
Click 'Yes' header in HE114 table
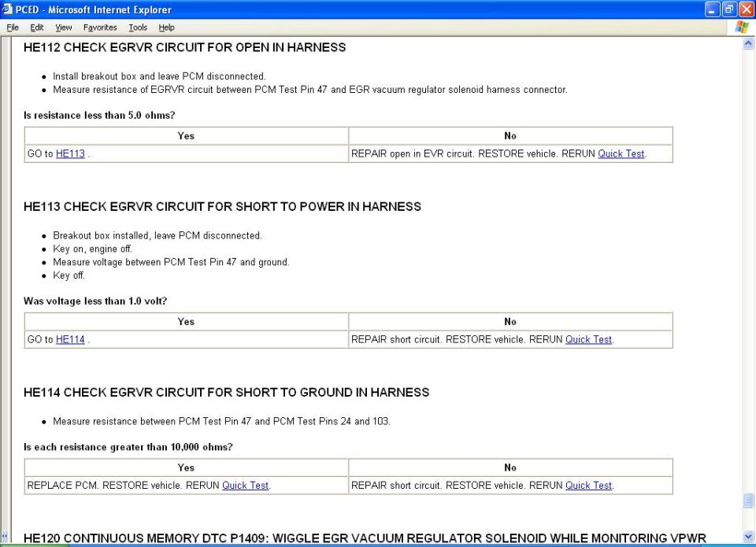pyautogui.click(x=186, y=468)
